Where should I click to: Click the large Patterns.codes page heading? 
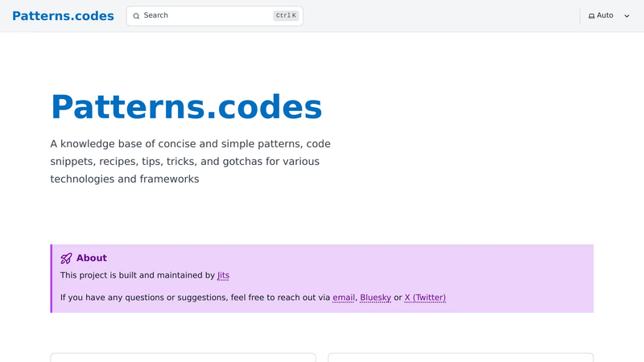(x=187, y=107)
